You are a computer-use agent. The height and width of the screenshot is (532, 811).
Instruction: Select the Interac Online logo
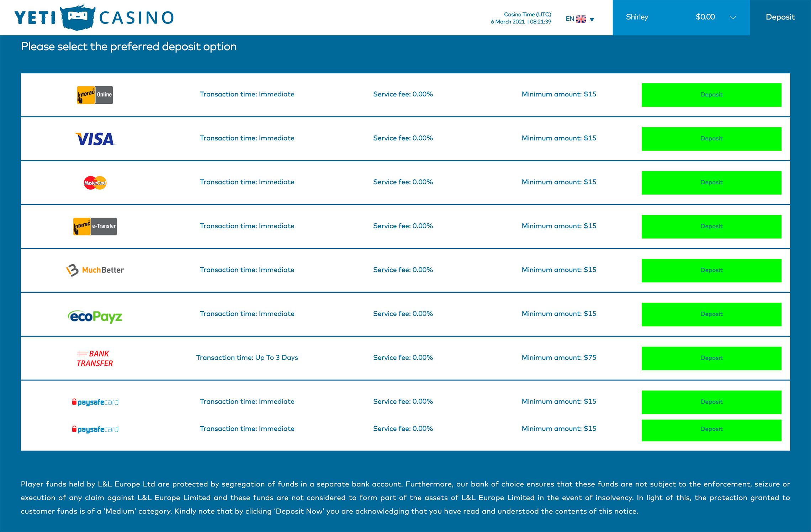point(95,95)
